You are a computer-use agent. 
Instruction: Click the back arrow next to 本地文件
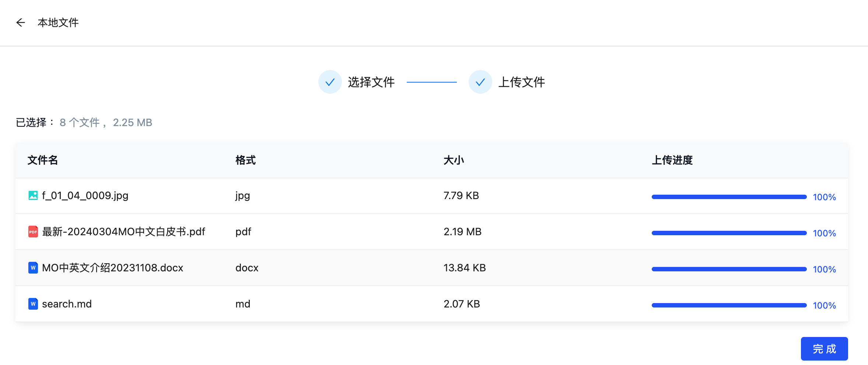pyautogui.click(x=21, y=22)
